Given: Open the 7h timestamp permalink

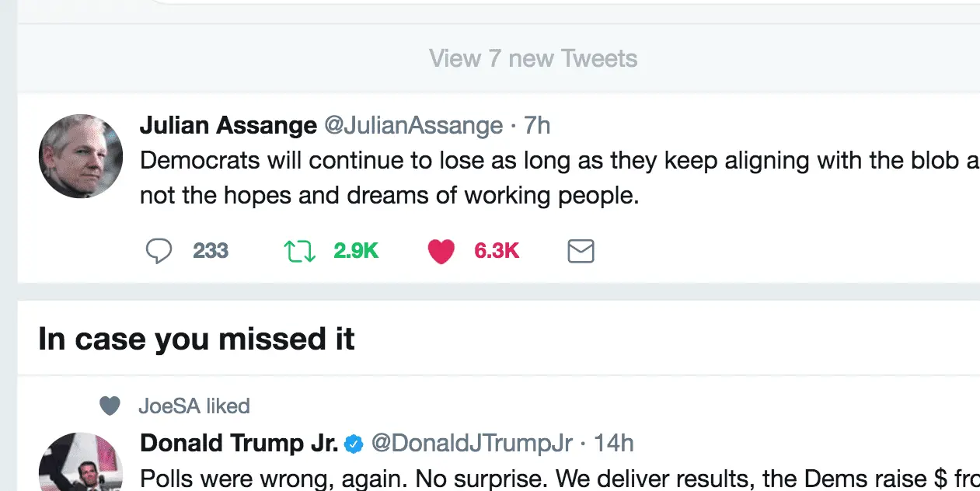Looking at the screenshot, I should tap(537, 125).
